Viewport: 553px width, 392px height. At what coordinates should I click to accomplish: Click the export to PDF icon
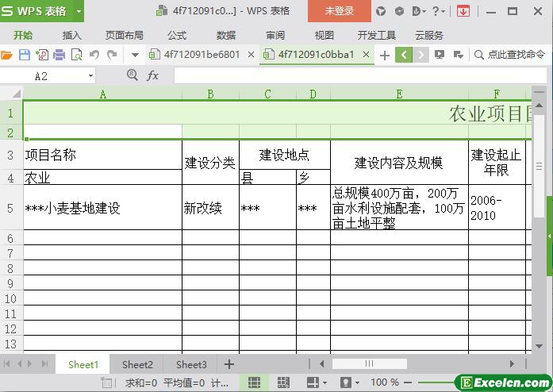pyautogui.click(x=42, y=55)
